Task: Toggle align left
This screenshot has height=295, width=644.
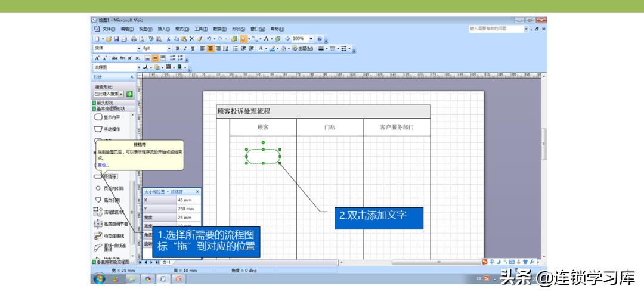Action: (202, 48)
